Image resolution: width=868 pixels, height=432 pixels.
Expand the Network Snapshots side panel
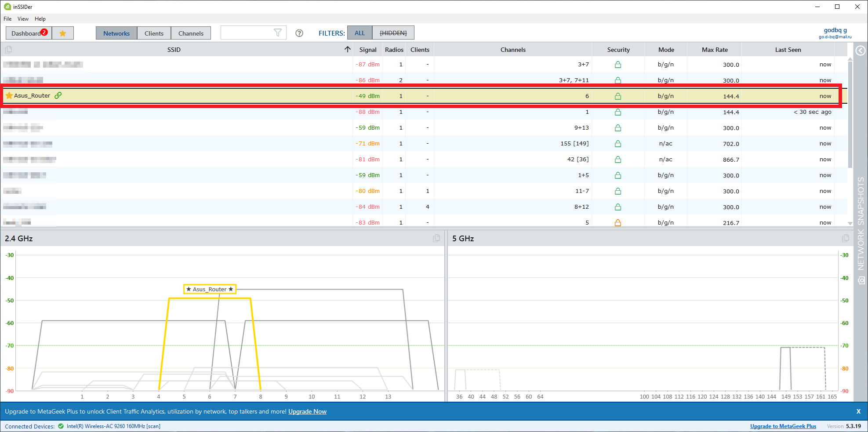point(861,51)
